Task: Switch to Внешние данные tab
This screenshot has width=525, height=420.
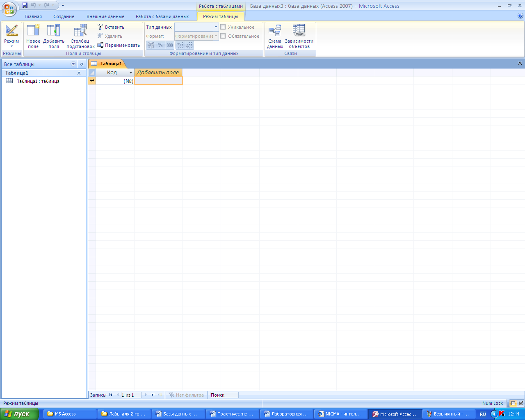Action: click(x=105, y=16)
